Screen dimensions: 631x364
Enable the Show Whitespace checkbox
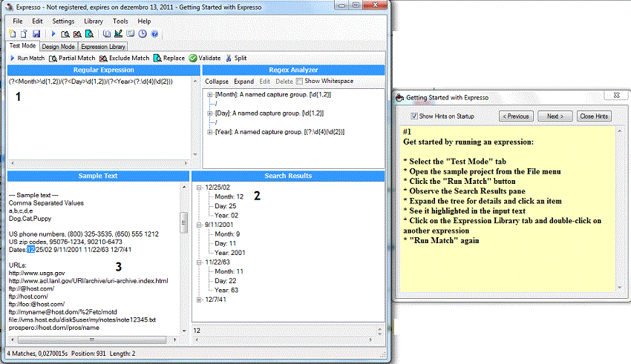[x=300, y=82]
